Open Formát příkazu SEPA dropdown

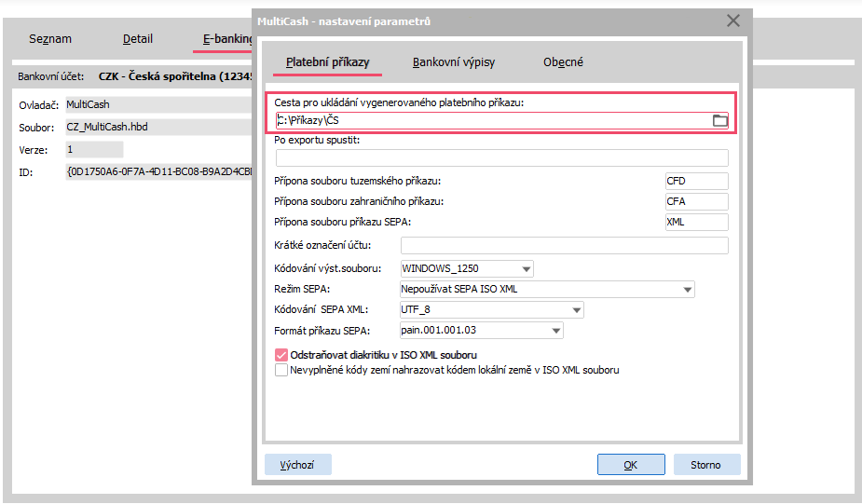pyautogui.click(x=555, y=331)
